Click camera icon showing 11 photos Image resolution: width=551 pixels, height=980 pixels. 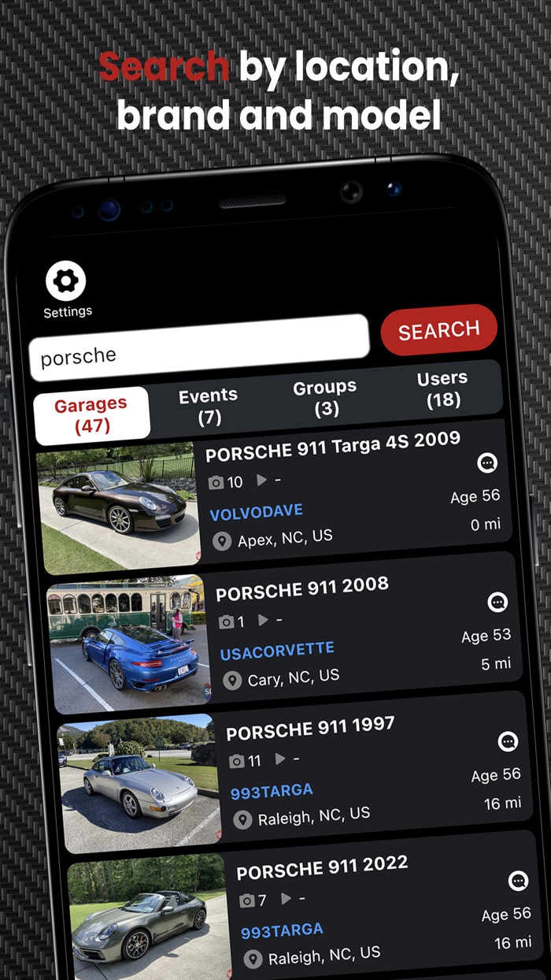point(237,762)
